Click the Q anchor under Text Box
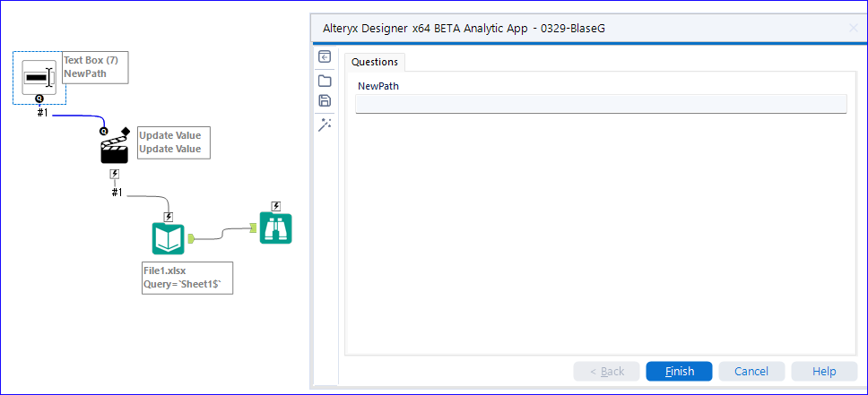This screenshot has height=395, width=868. (x=39, y=99)
